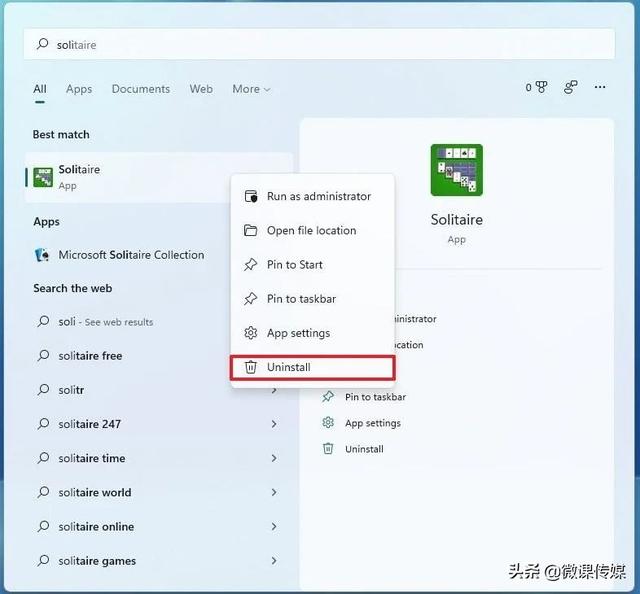This screenshot has width=640, height=594.
Task: Click Uninstall in the preview pane
Action: pos(364,449)
